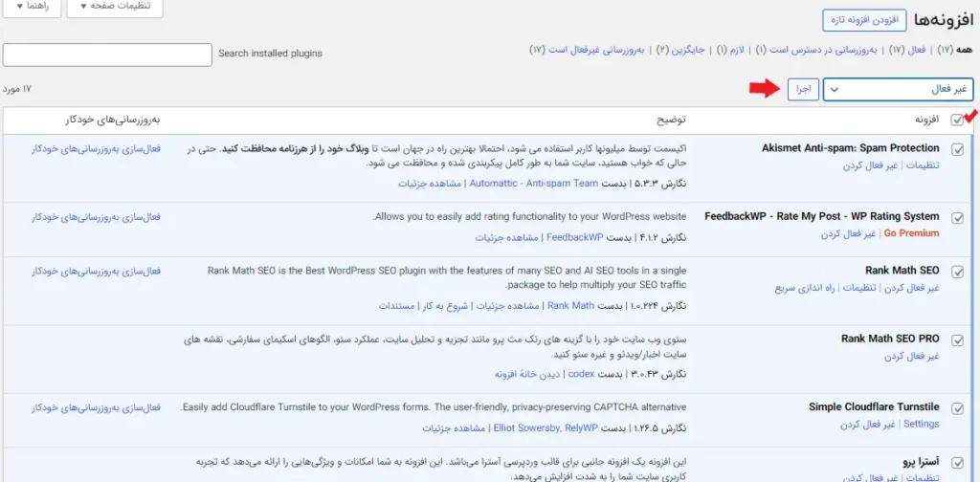Click FeedbackWP Go Premium link
980x482 pixels.
[x=912, y=233]
